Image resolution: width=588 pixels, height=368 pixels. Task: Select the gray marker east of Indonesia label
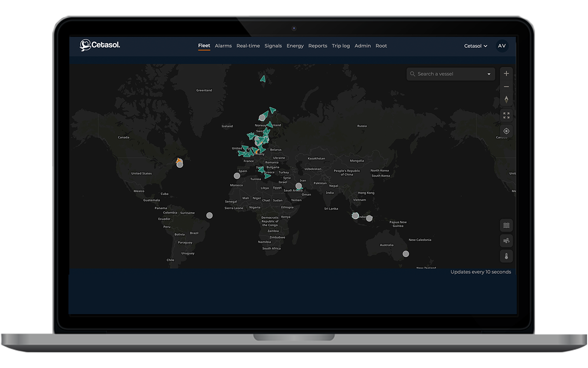click(x=369, y=218)
